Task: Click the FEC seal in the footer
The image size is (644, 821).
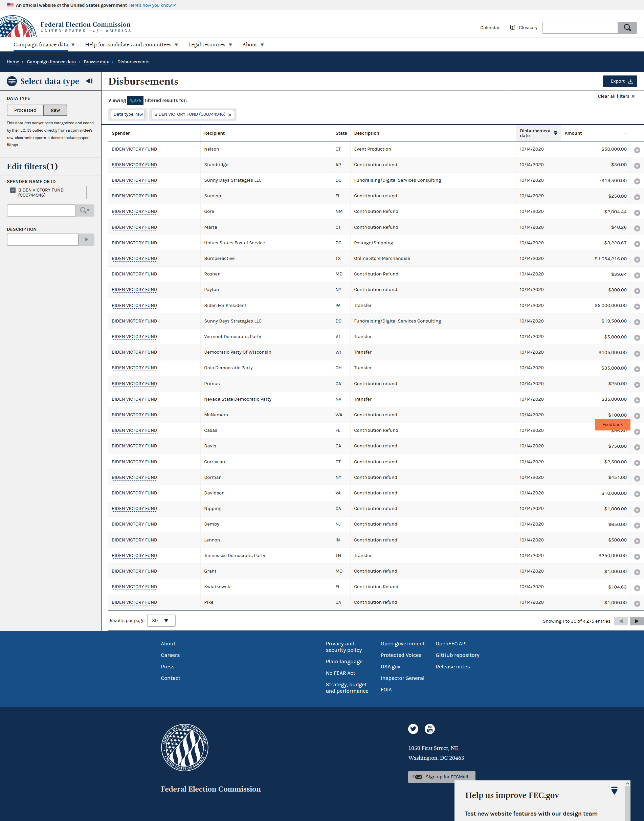Action: tap(185, 747)
